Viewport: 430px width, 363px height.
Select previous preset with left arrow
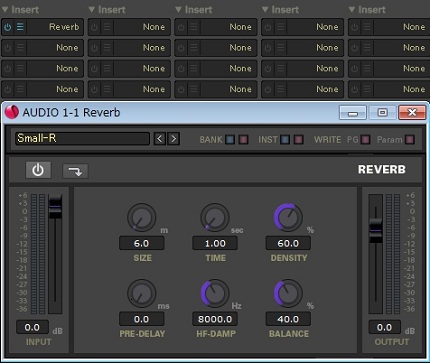(x=159, y=138)
